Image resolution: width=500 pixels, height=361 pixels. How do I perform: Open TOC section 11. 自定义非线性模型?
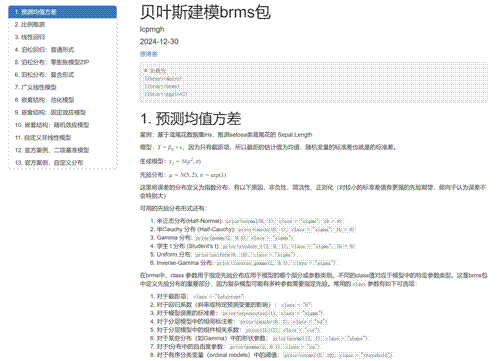[62, 138]
